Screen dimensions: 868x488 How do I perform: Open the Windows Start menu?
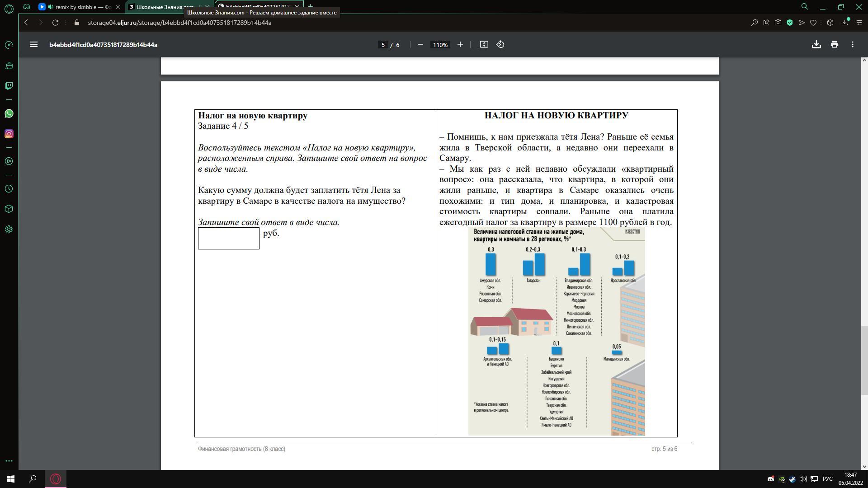tap(11, 479)
